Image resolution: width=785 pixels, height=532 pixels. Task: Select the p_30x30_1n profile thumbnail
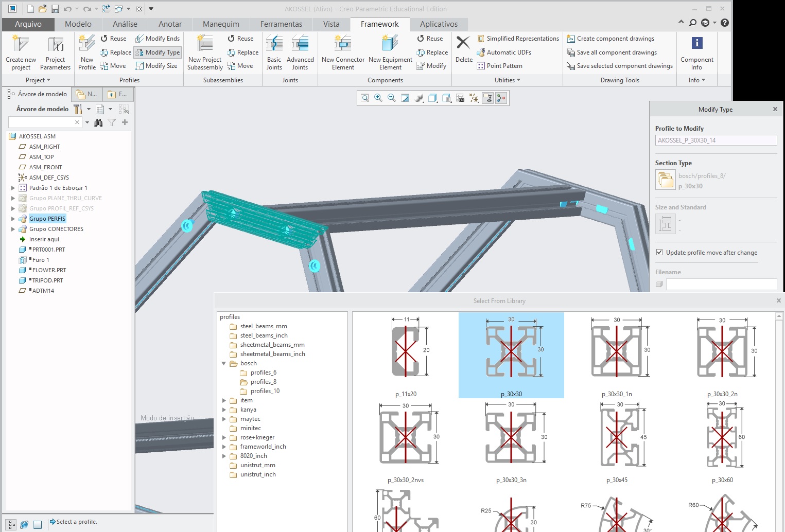617,356
